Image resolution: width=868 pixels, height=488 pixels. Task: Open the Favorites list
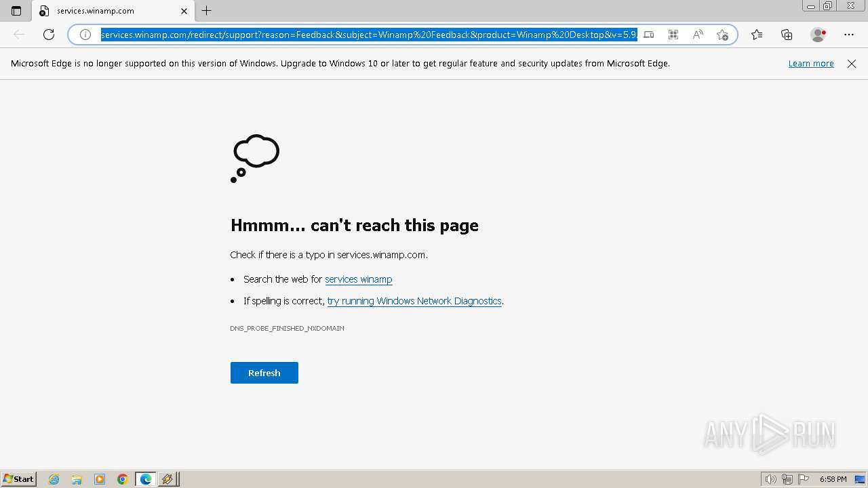pos(757,35)
